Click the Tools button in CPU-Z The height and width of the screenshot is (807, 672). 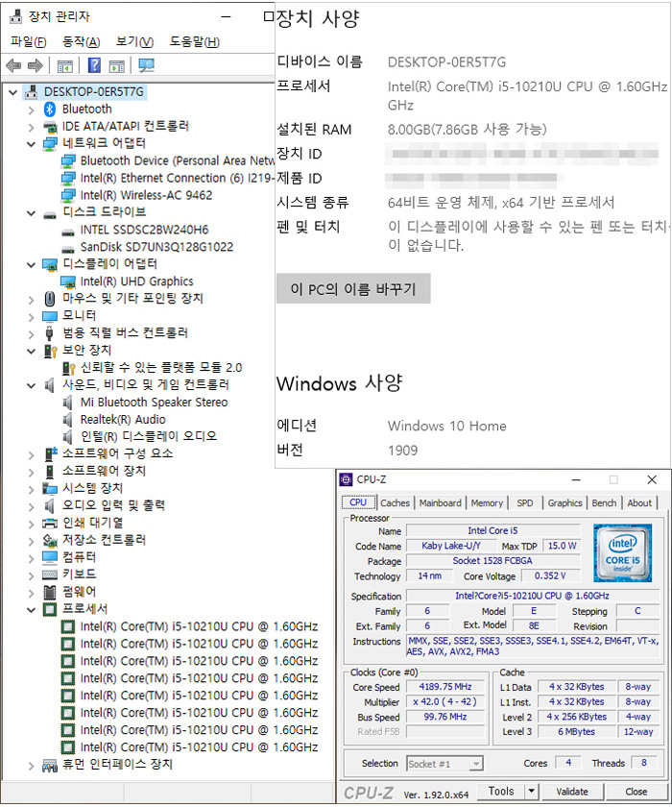click(501, 791)
